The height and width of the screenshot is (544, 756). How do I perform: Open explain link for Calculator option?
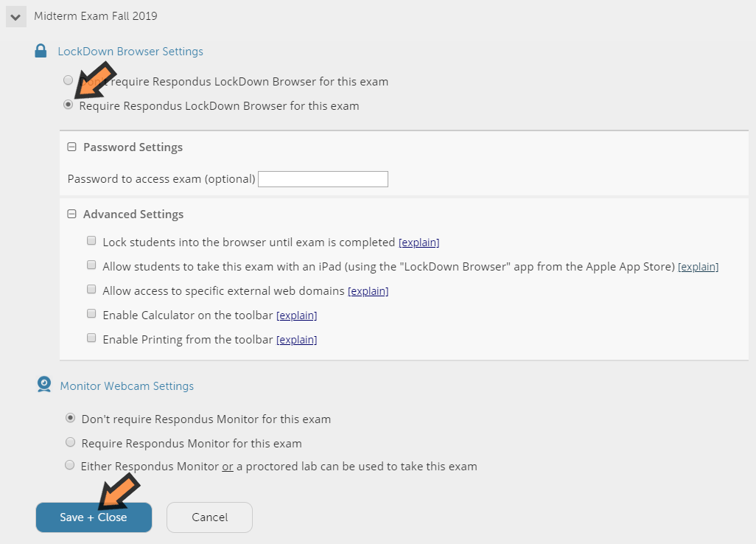coord(296,315)
